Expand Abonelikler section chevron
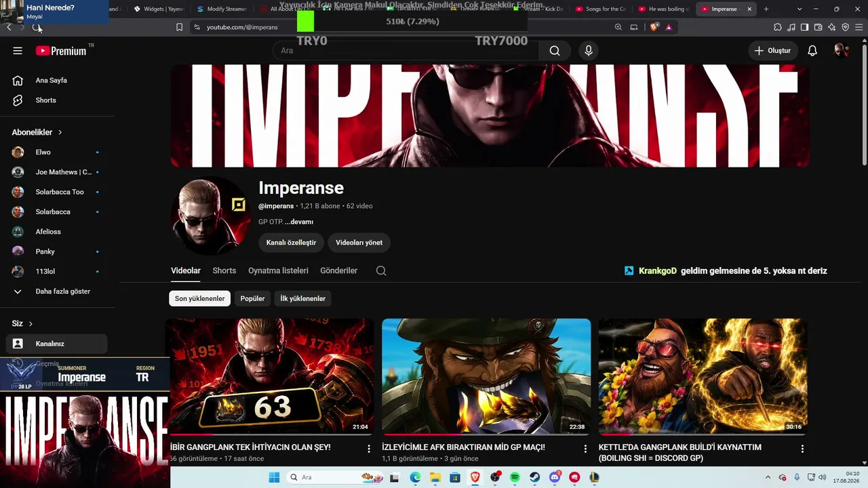Image resolution: width=868 pixels, height=488 pixels. coord(60,132)
